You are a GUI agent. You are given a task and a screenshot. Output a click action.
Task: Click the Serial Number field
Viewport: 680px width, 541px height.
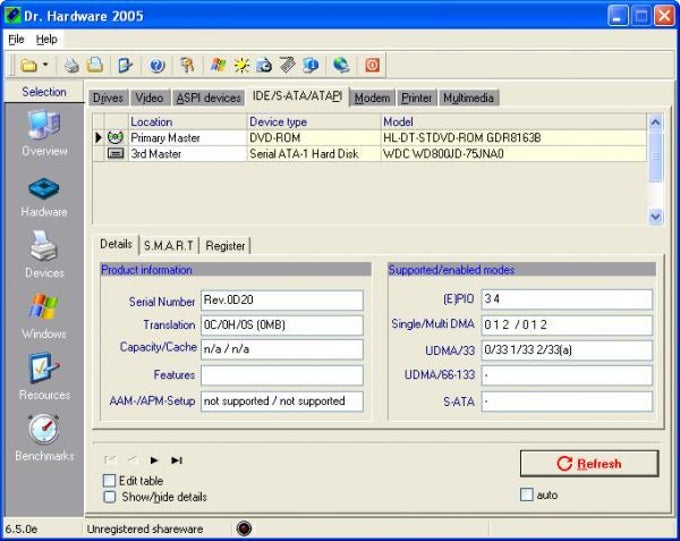[282, 300]
